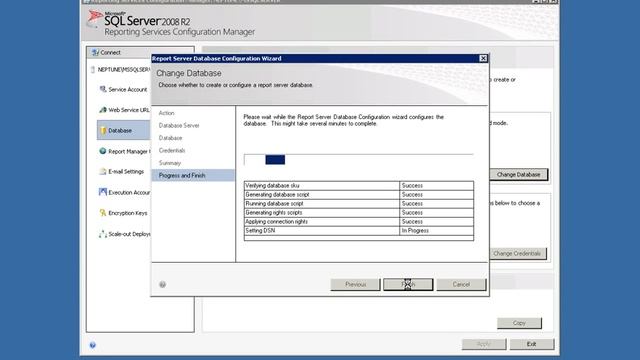Click the Connect icon in the sidebar
Screen dimensions: 640x360
(x=95, y=52)
